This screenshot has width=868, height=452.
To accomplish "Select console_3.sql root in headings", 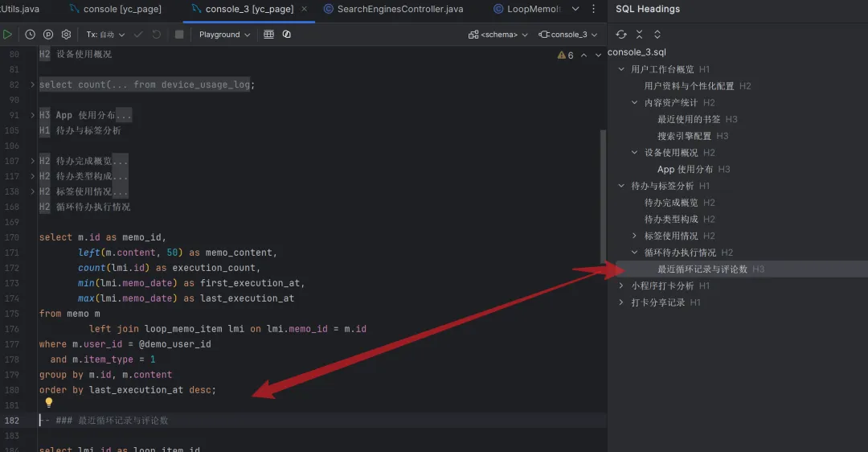I will [x=637, y=52].
